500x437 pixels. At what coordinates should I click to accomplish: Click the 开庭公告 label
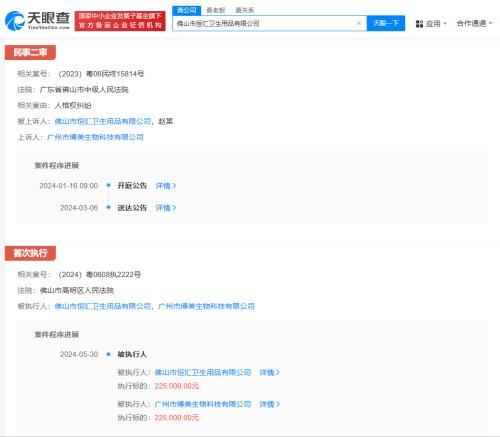coord(132,186)
